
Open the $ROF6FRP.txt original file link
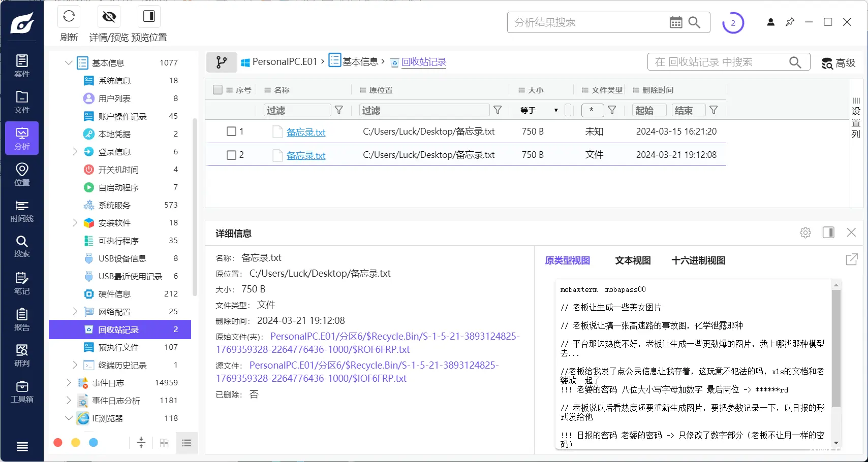(368, 343)
